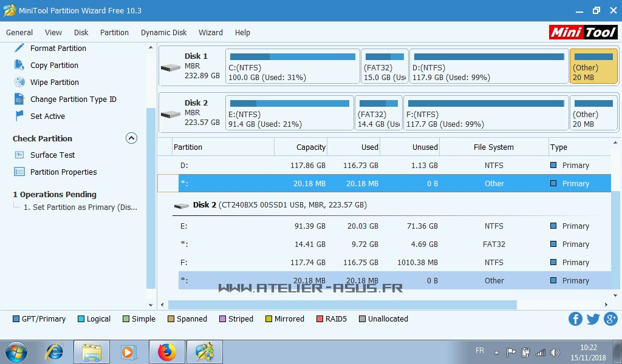Image resolution: width=622 pixels, height=364 pixels.
Task: Click the left panel scroll down arrow
Action: tap(151, 305)
